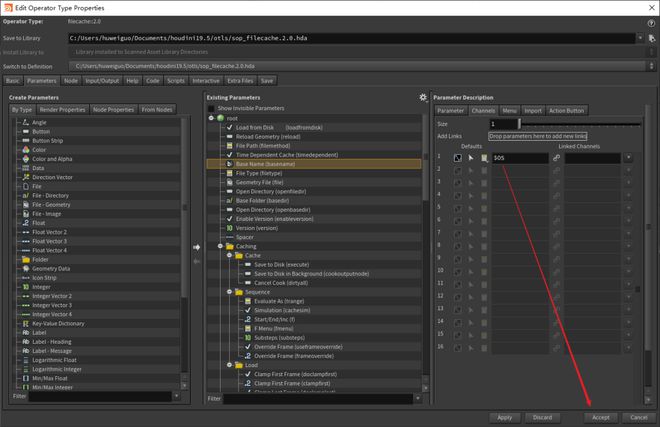Image resolution: width=660 pixels, height=427 pixels.
Task: Click the Accept button
Action: [600, 416]
